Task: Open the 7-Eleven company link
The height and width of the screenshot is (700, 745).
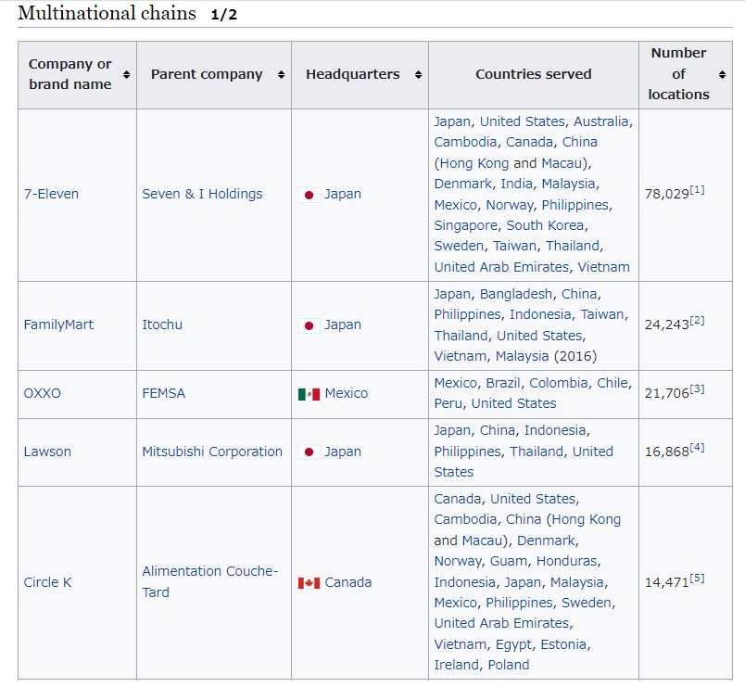Action: pyautogui.click(x=51, y=194)
